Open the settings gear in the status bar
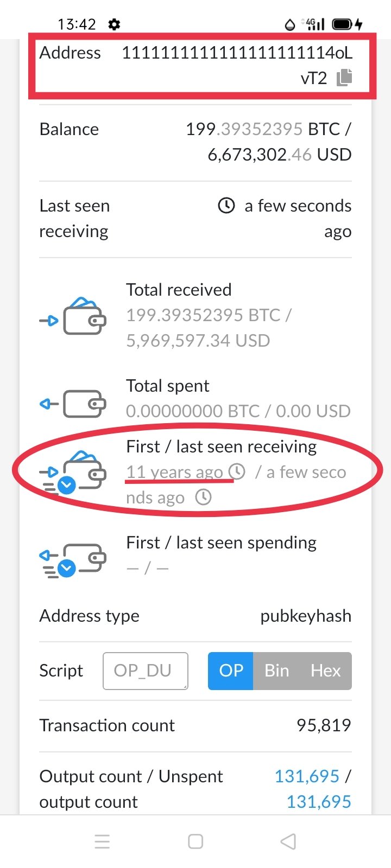The image size is (391, 868). pos(113,24)
